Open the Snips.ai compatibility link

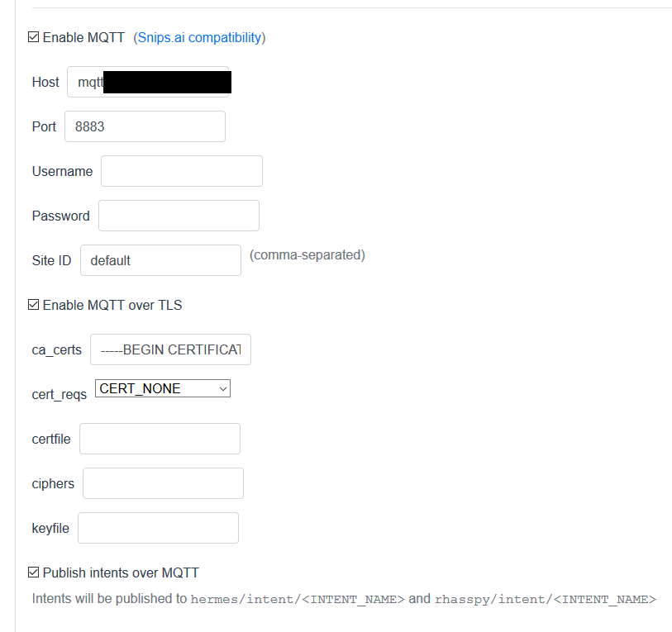(x=199, y=37)
